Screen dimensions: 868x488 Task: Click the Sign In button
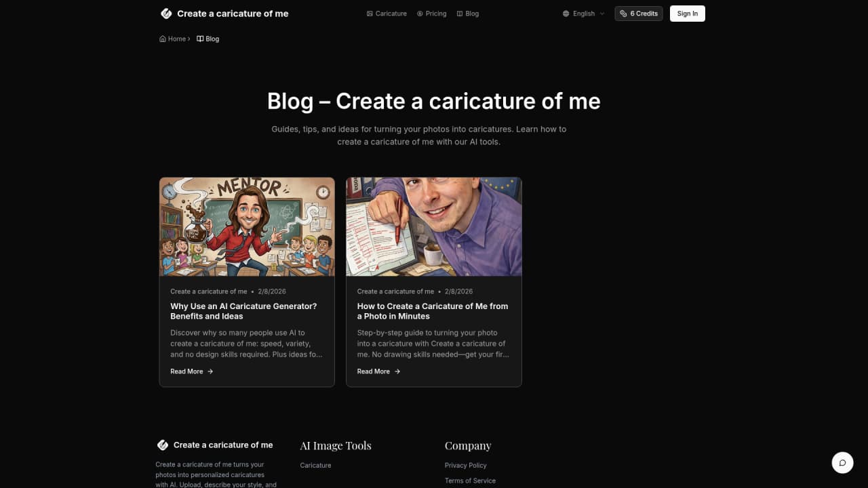[x=688, y=14]
